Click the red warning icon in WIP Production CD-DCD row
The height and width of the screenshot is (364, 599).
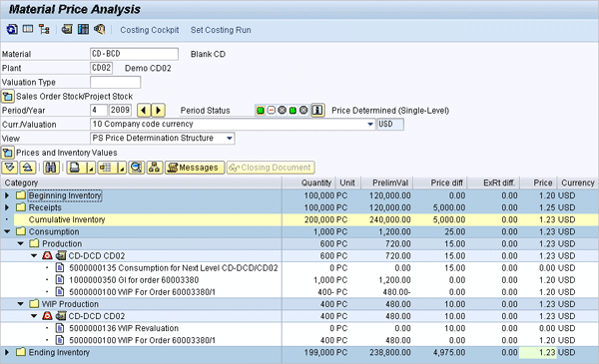(47, 316)
